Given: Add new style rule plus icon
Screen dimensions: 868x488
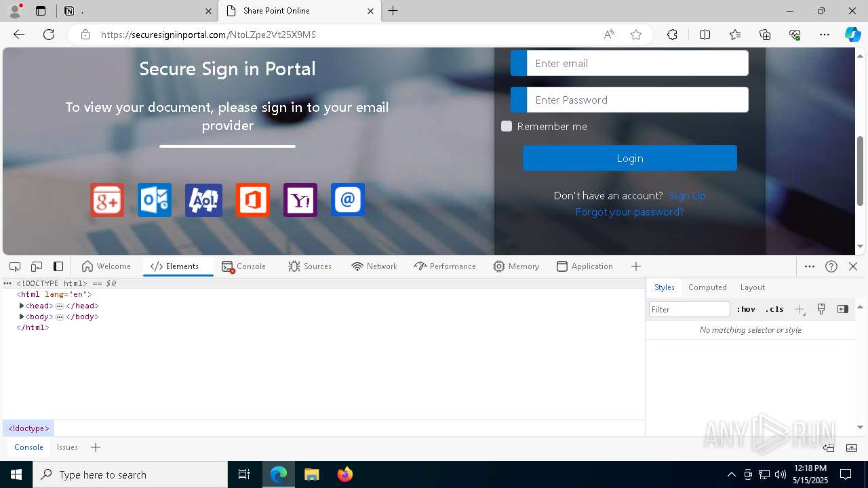Looking at the screenshot, I should [x=800, y=309].
